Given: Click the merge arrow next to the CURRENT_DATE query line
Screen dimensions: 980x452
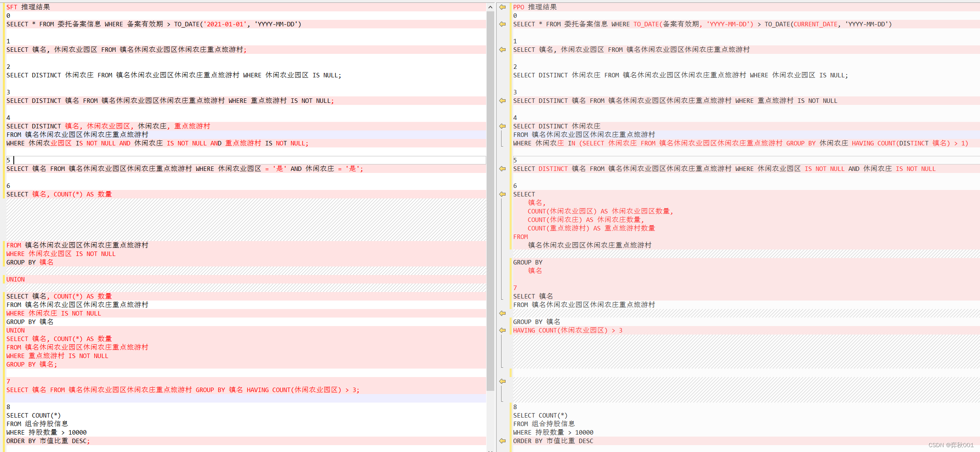Looking at the screenshot, I should (x=502, y=24).
